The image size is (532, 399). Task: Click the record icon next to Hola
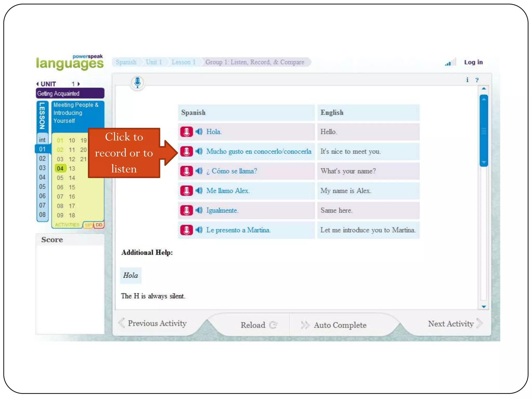186,132
